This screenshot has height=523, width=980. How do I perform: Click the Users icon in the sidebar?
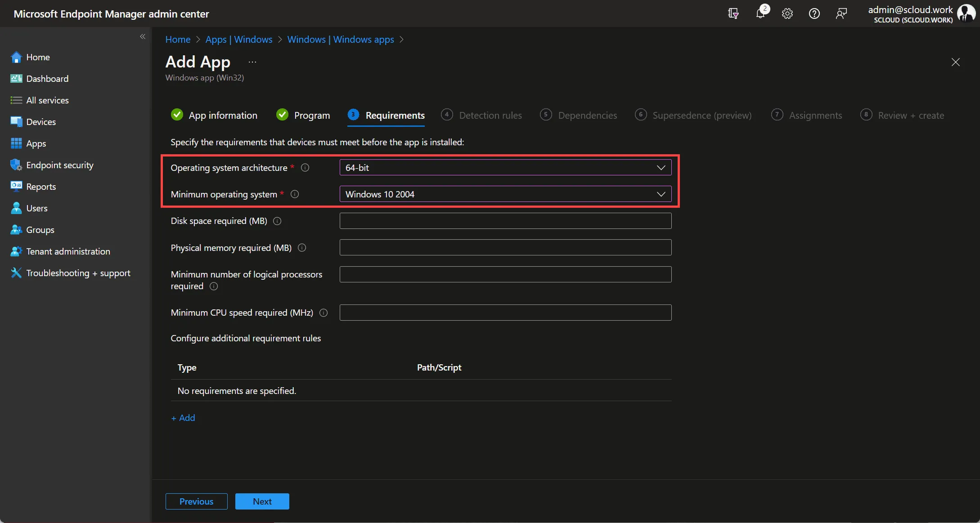16,208
